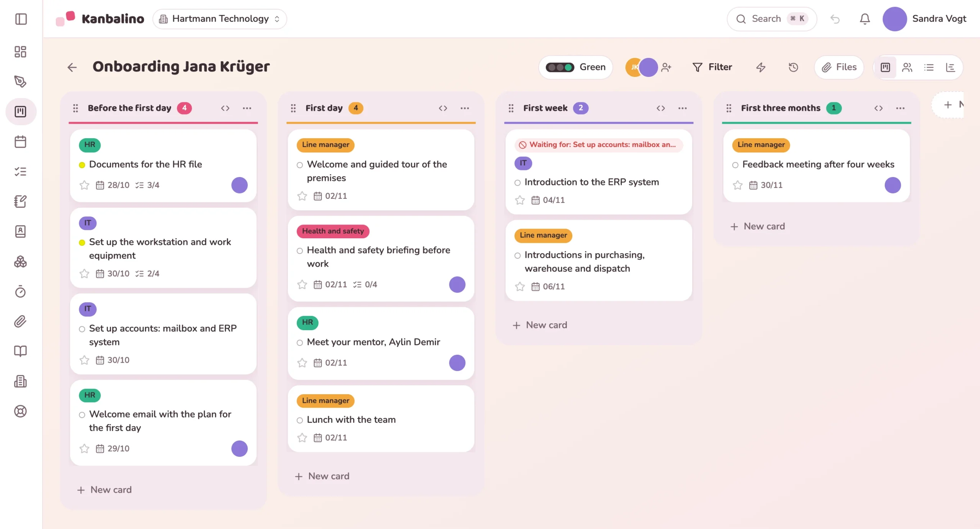Switch to the people view

(x=907, y=67)
